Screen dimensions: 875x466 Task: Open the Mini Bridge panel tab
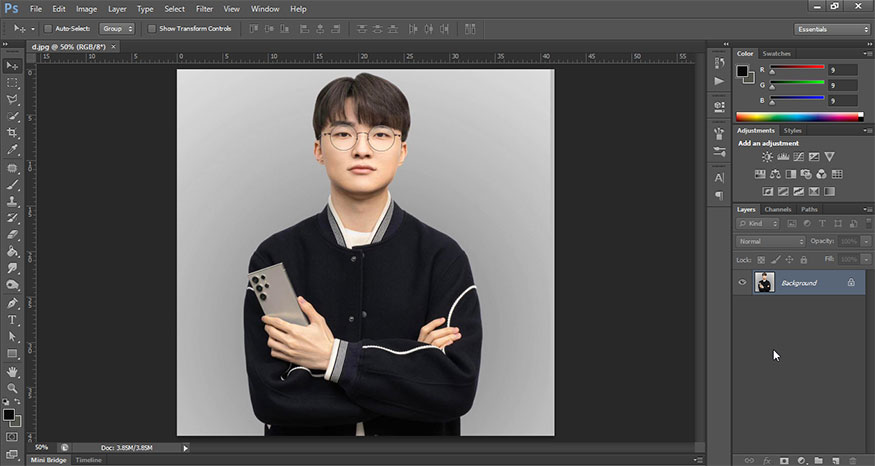click(49, 460)
